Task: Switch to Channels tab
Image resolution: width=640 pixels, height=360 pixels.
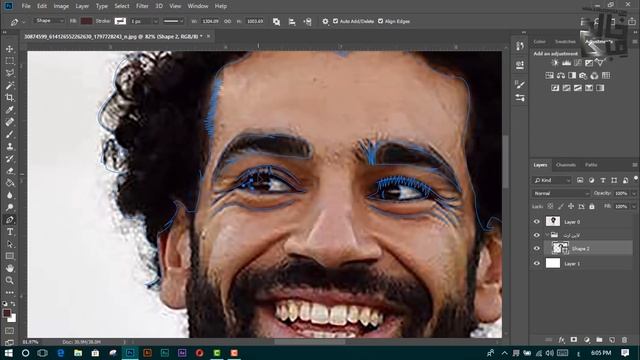Action: (566, 165)
